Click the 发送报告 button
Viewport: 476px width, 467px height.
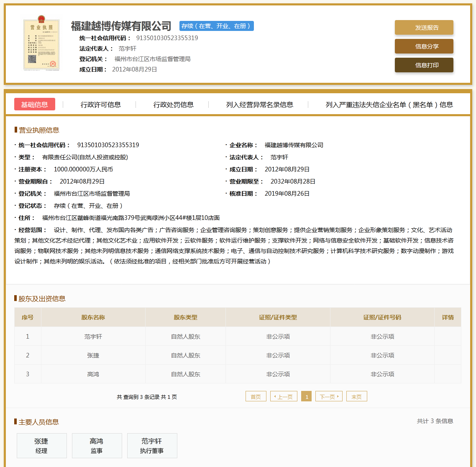tap(424, 28)
